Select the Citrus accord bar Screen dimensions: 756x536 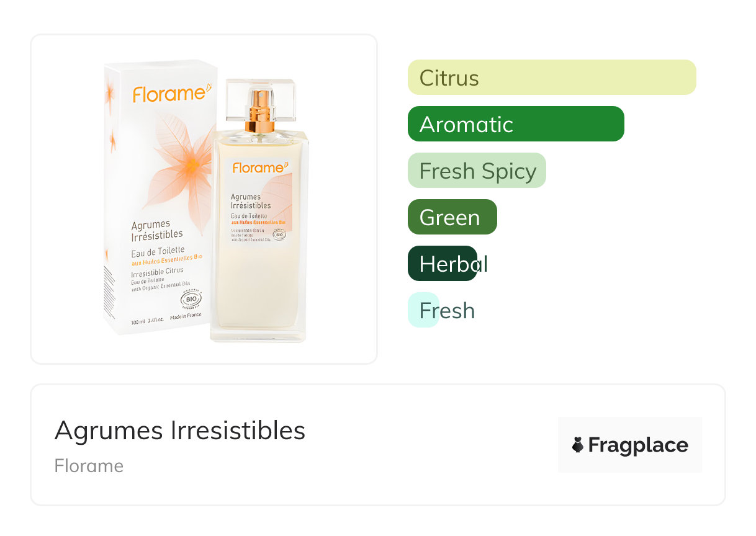tap(551, 78)
